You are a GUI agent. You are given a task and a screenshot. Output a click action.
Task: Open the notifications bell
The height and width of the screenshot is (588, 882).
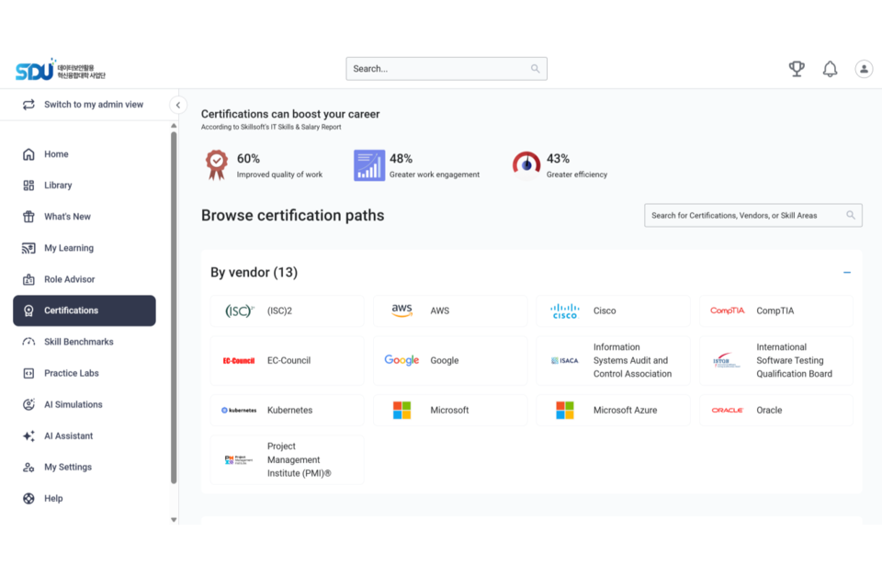coord(830,69)
